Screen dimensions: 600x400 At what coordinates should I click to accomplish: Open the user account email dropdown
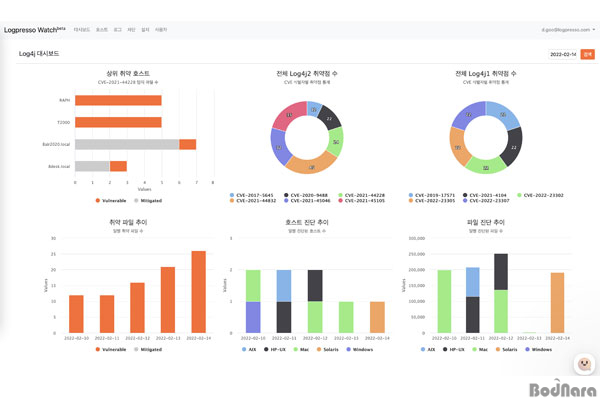click(x=568, y=29)
